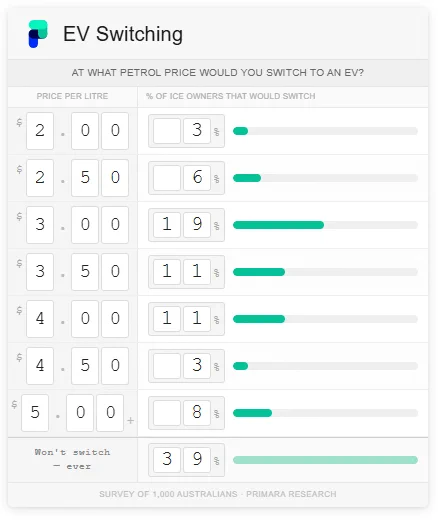
Task: Click the $5.00+ row progress bar
Action: [x=325, y=413]
